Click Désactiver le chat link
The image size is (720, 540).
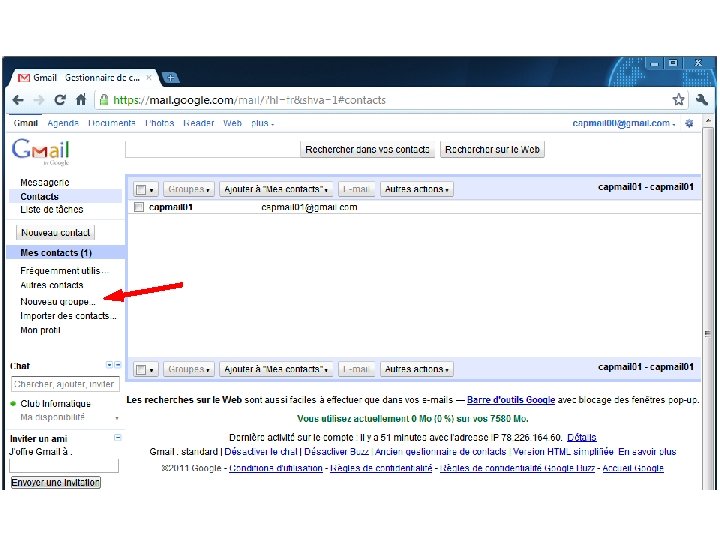[x=260, y=452]
